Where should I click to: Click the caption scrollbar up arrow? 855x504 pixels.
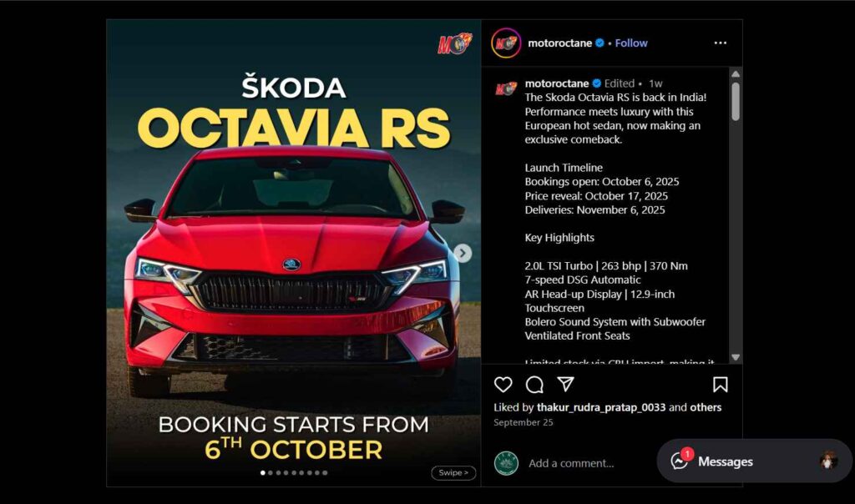pos(736,74)
